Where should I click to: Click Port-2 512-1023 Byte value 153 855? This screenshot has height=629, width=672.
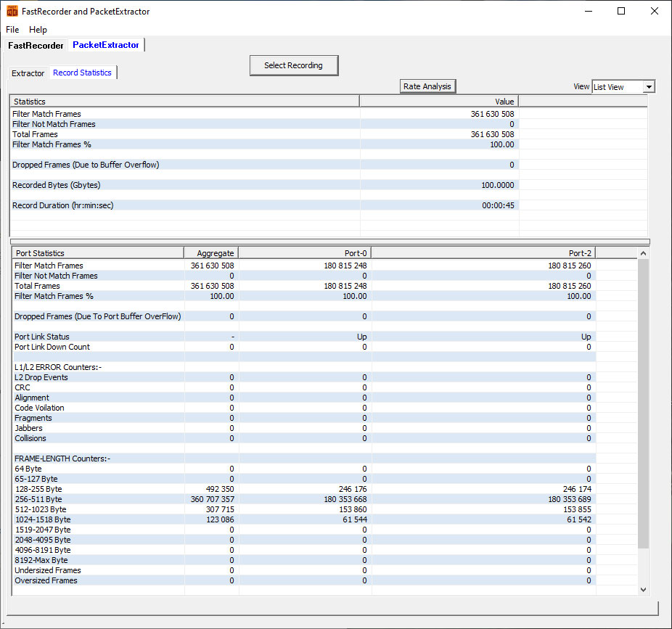(577, 509)
